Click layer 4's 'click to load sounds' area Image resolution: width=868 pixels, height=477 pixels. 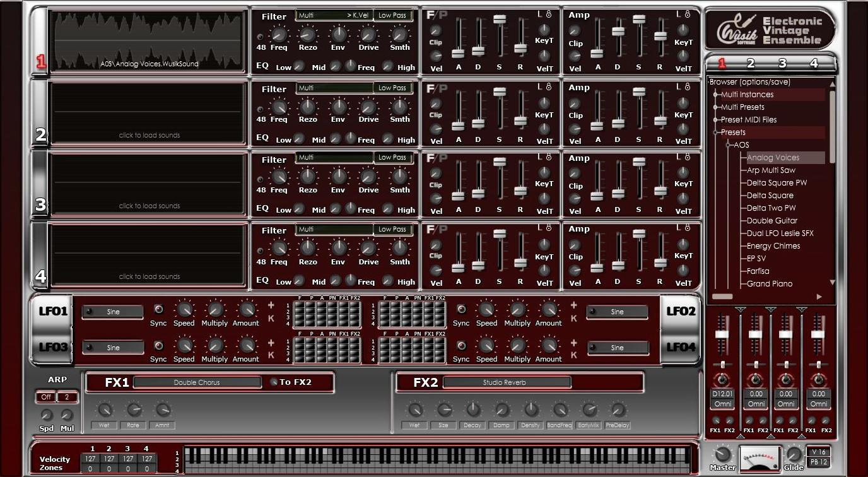(149, 255)
